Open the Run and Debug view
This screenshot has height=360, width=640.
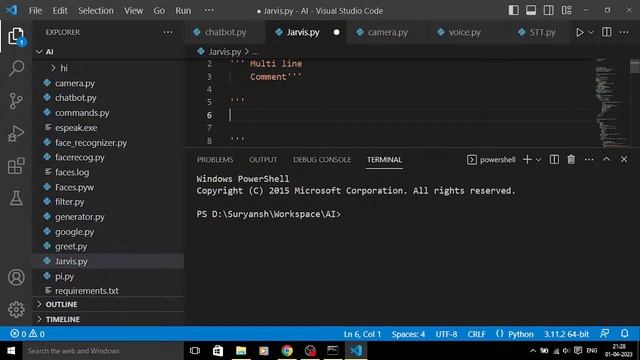pos(16,133)
